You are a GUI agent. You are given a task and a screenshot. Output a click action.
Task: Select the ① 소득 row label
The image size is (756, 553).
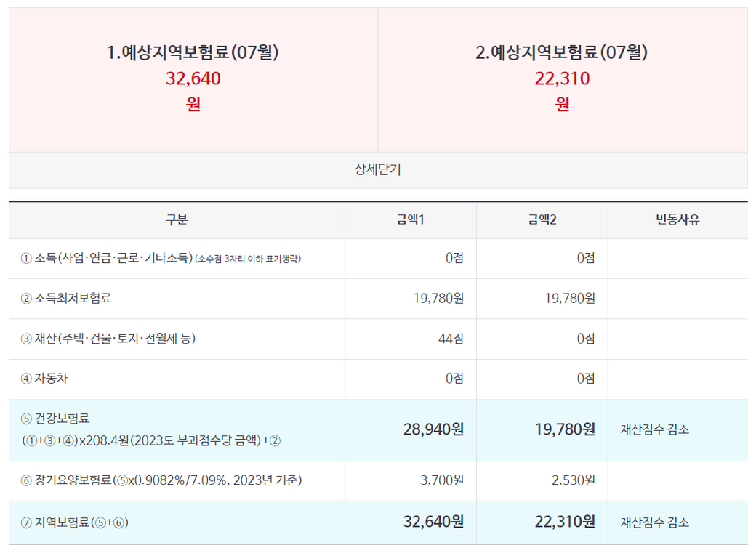[106, 258]
